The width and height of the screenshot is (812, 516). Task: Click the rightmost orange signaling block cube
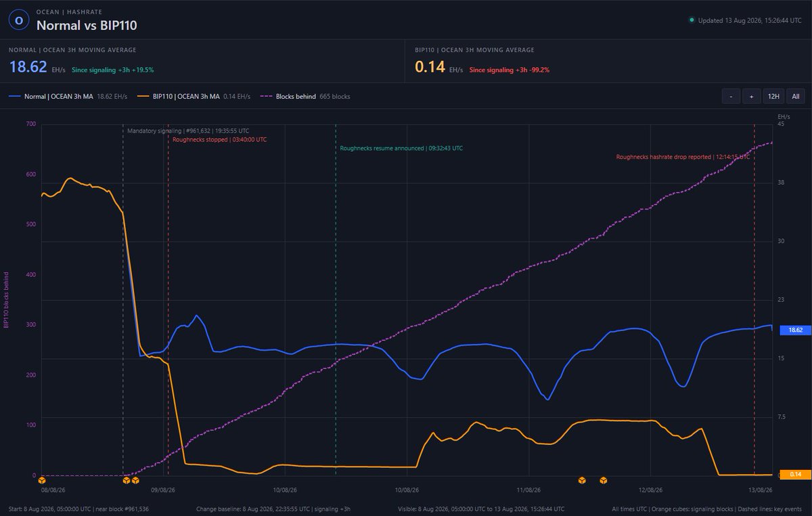coord(604,480)
